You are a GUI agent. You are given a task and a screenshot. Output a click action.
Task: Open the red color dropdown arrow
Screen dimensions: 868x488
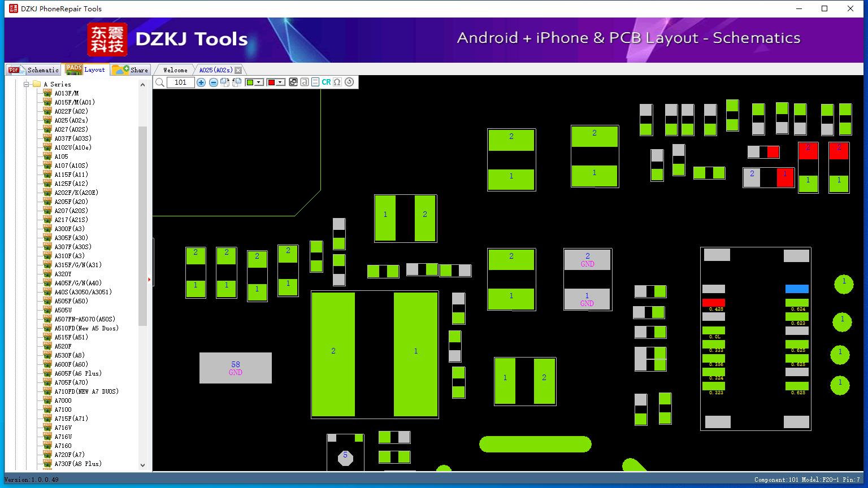pyautogui.click(x=280, y=82)
